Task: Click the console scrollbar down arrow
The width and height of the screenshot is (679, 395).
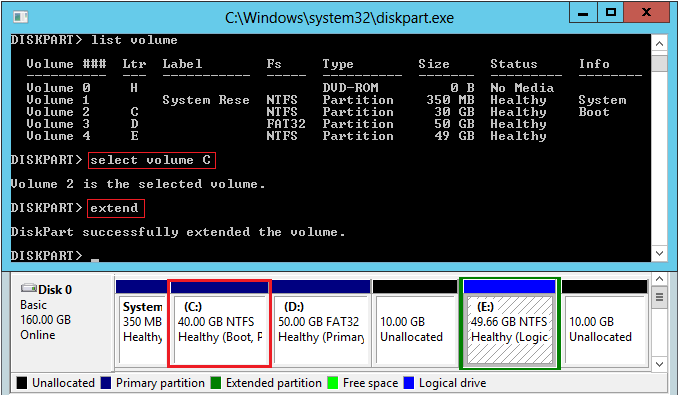Action: 660,253
